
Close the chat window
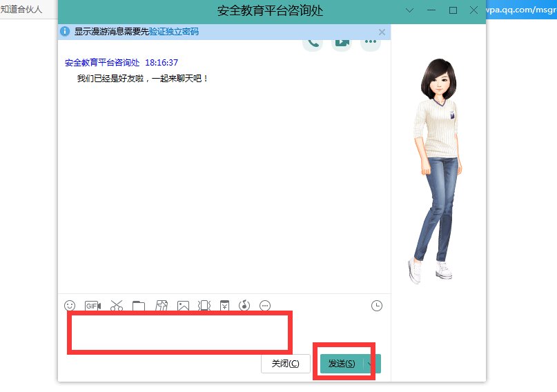(x=474, y=10)
